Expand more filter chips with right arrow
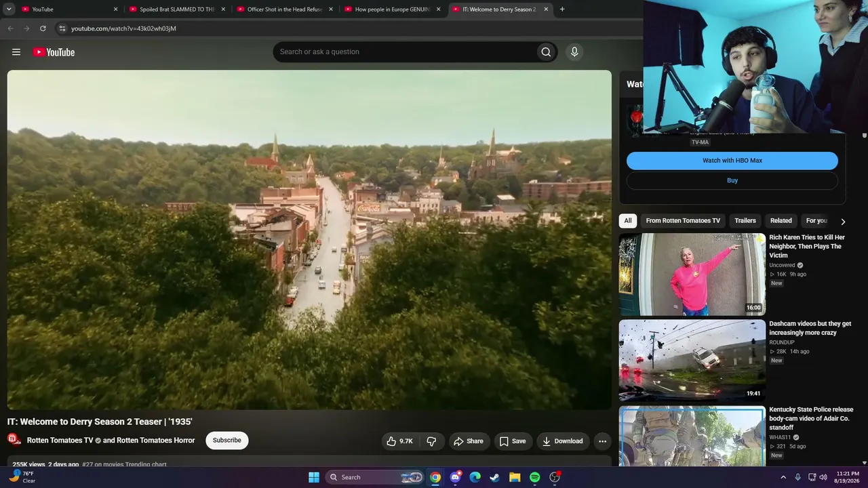The width and height of the screenshot is (868, 488). point(843,221)
